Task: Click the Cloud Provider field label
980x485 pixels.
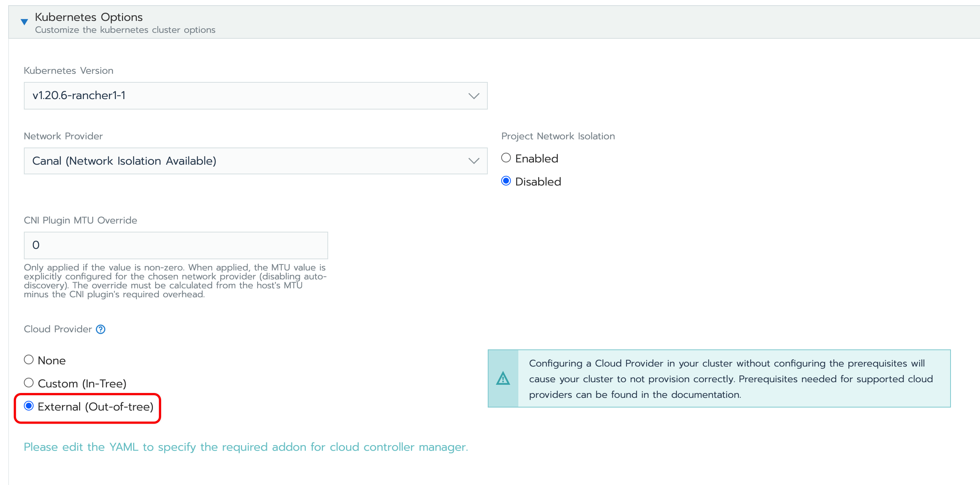Action: 58,329
